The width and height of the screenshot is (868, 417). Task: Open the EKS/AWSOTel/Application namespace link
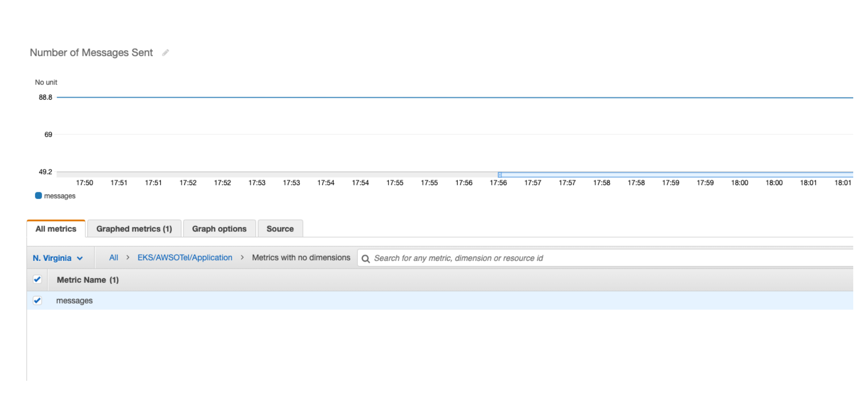point(185,257)
